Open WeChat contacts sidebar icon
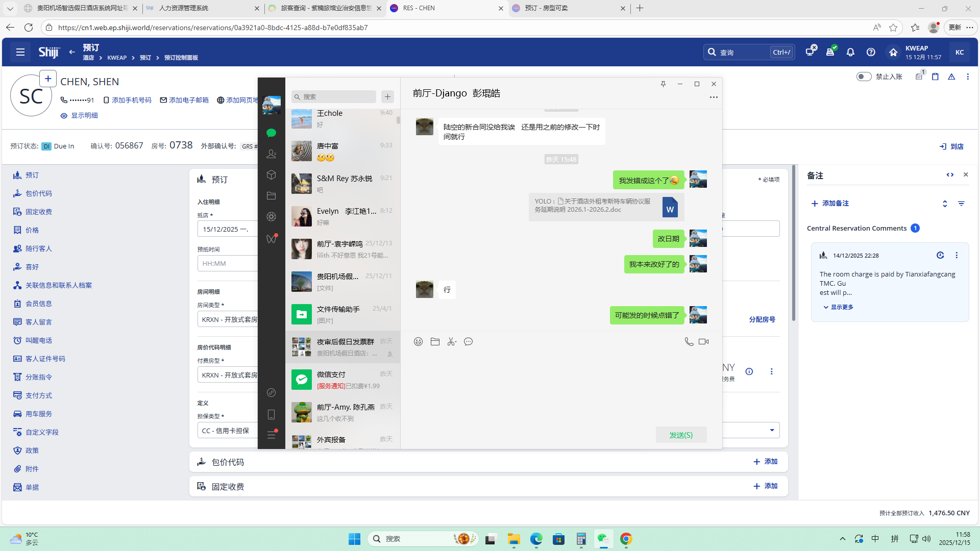980x551 pixels. tap(271, 154)
